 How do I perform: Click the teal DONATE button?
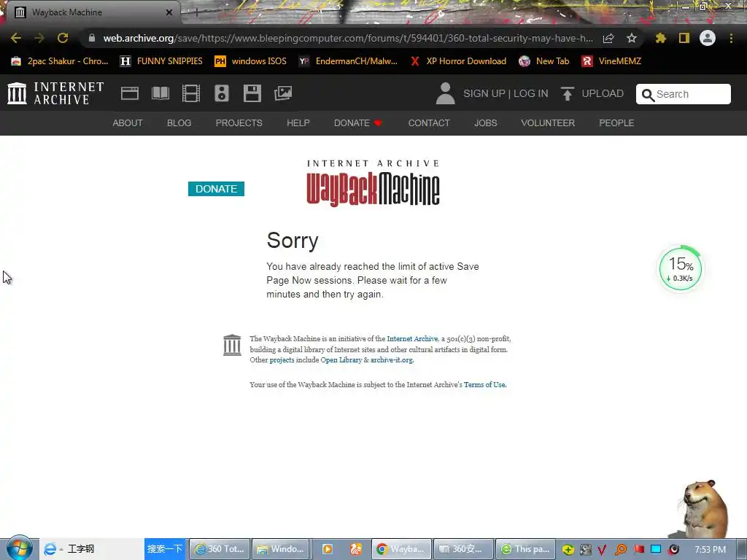[x=216, y=189]
